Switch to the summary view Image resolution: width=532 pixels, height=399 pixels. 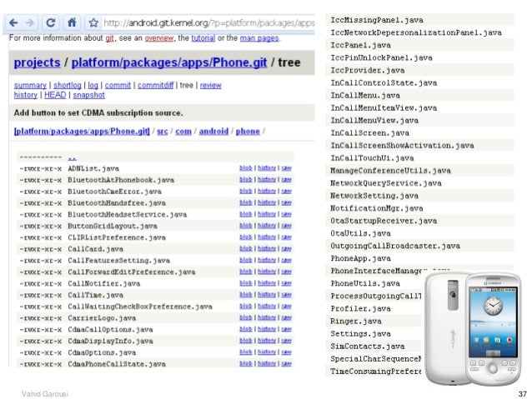click(30, 85)
